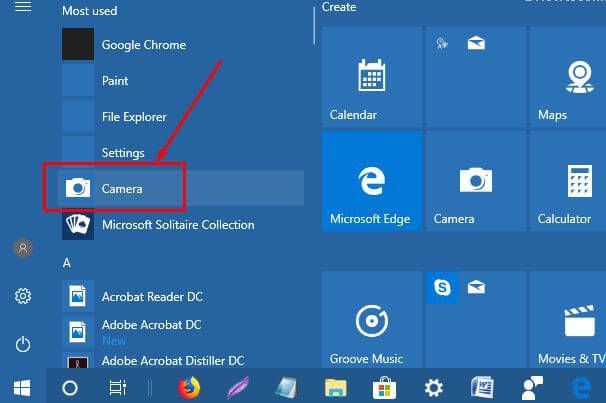The height and width of the screenshot is (403, 606).
Task: Open Cortana circle on taskbar
Action: [70, 388]
